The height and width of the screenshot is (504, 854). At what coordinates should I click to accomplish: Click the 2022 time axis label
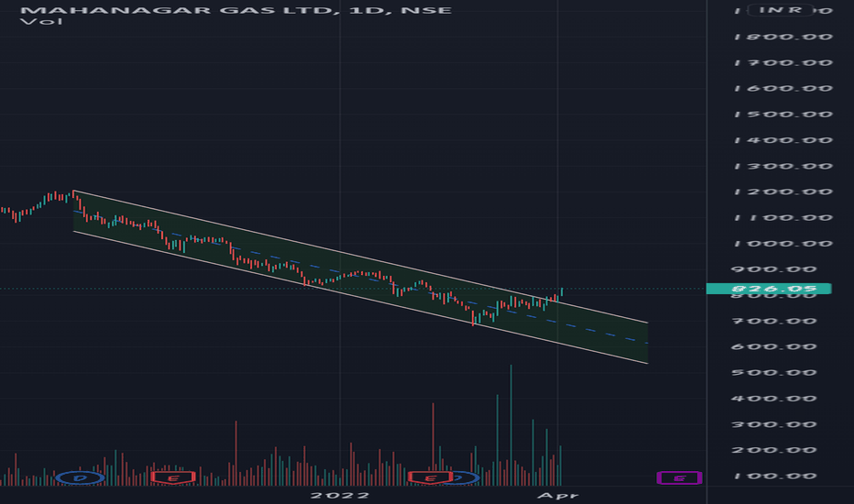click(x=340, y=495)
